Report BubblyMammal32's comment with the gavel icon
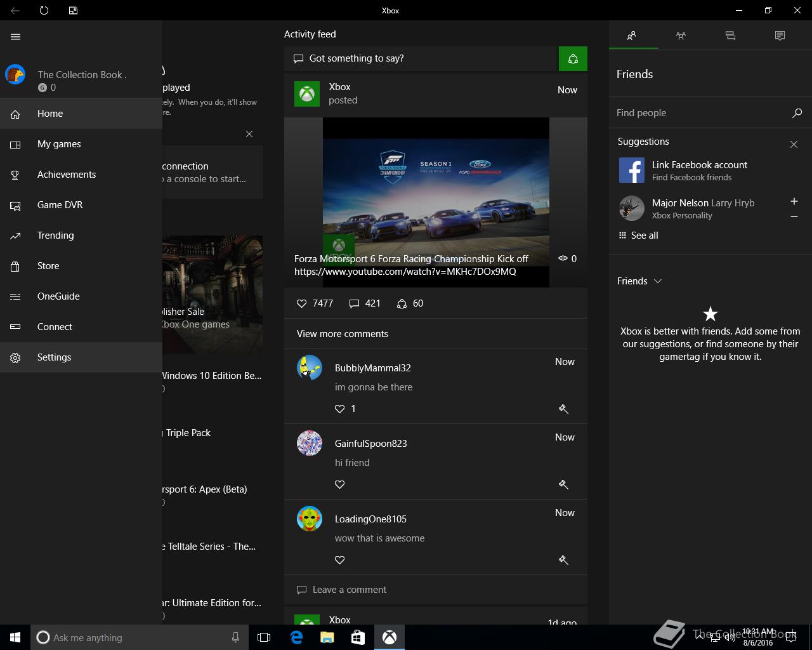This screenshot has width=812, height=650. pyautogui.click(x=563, y=409)
